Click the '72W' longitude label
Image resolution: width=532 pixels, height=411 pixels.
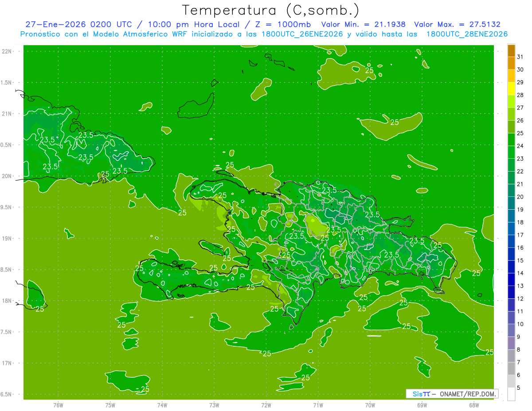[x=266, y=405]
